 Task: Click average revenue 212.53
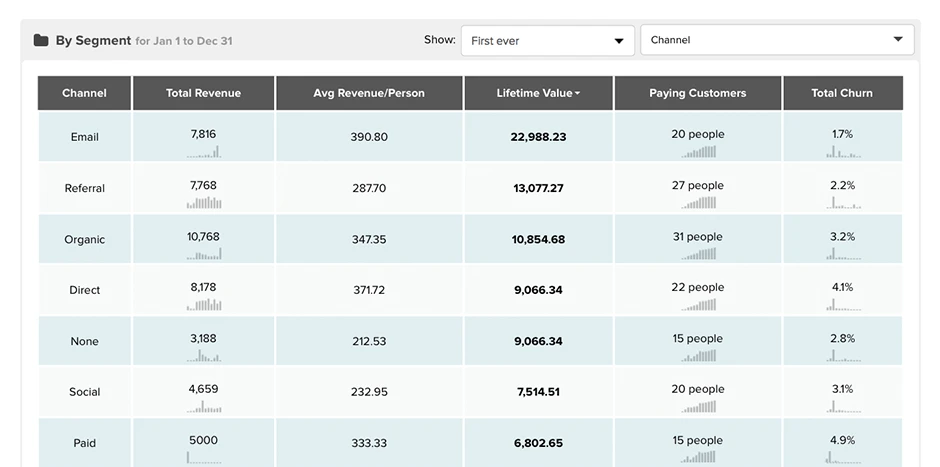tap(369, 341)
